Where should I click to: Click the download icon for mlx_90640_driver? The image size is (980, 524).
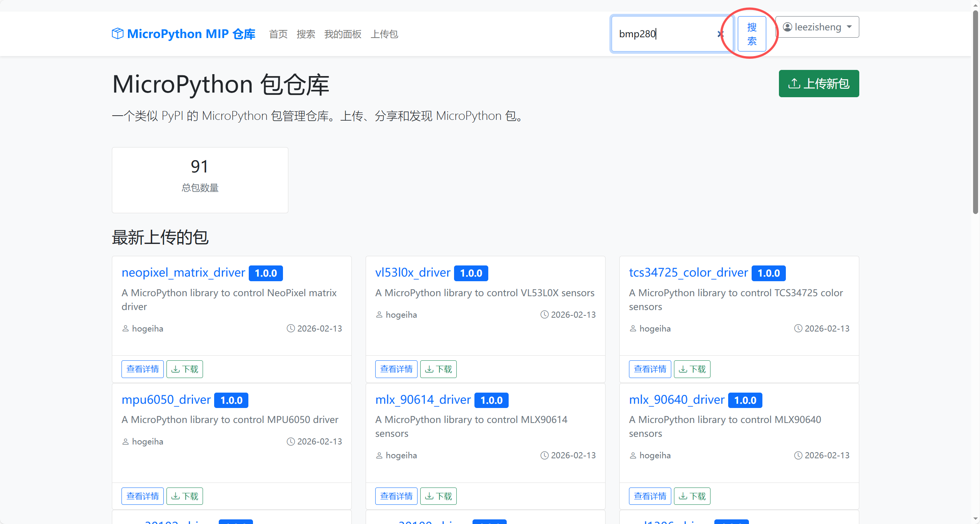(683, 496)
